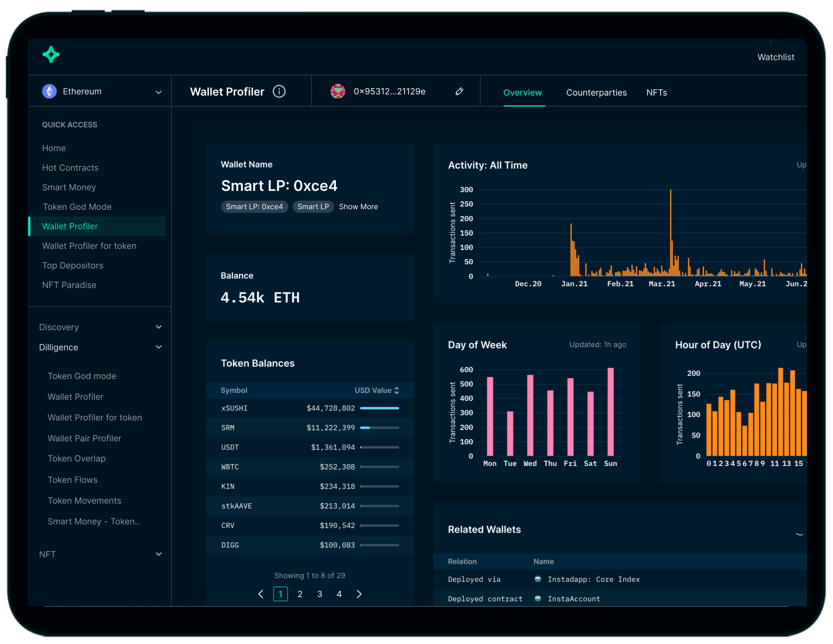Screen dimensions: 833x644
Task: Click Show More wallet labels
Action: point(358,207)
